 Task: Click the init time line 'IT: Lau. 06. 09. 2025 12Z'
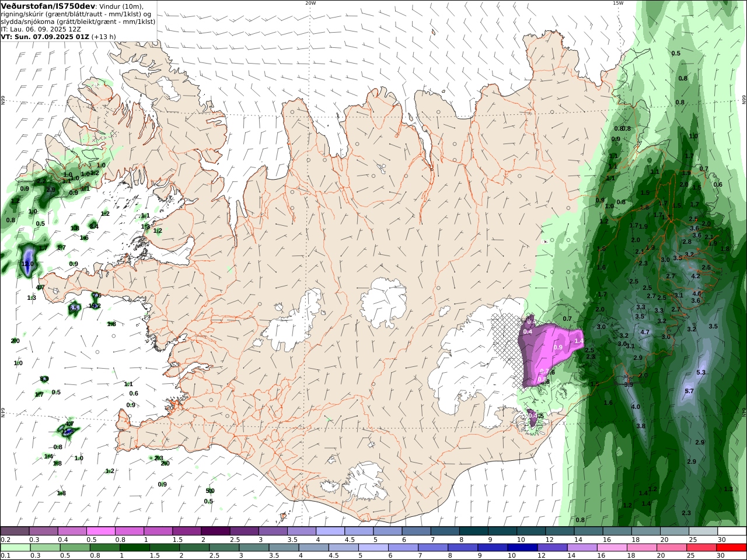coord(41,29)
